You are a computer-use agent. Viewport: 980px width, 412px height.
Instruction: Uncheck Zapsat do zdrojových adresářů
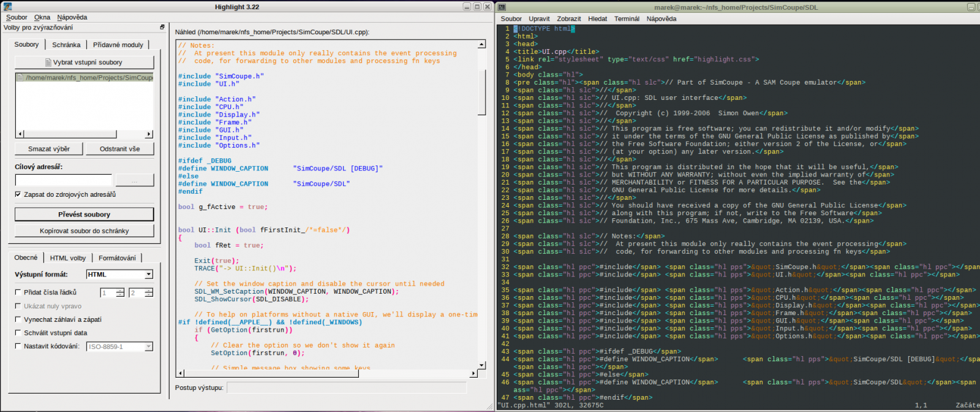(18, 194)
